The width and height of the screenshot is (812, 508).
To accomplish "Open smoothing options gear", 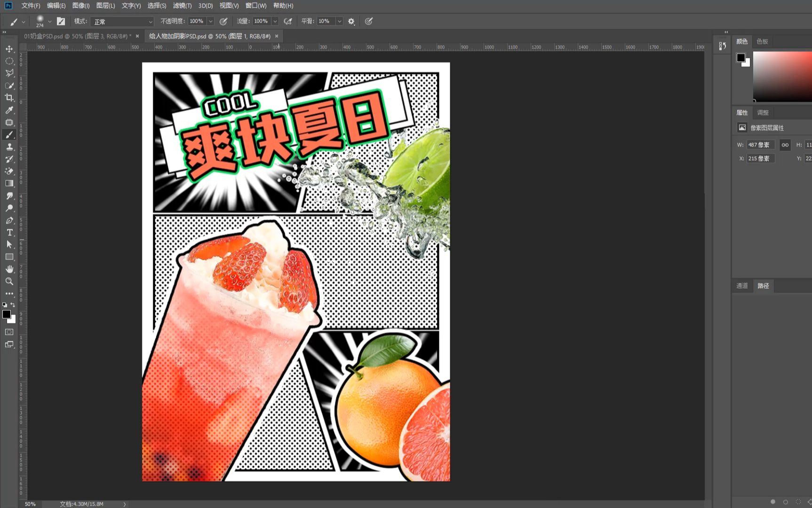I will coord(351,21).
